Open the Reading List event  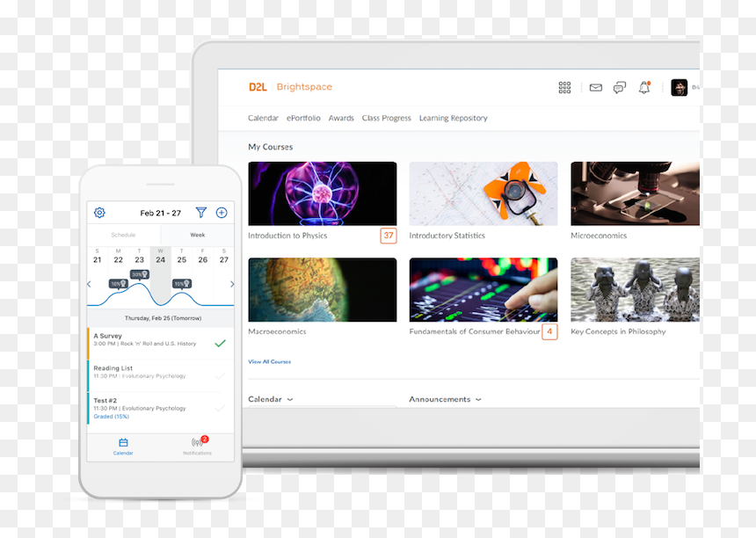pyautogui.click(x=161, y=375)
